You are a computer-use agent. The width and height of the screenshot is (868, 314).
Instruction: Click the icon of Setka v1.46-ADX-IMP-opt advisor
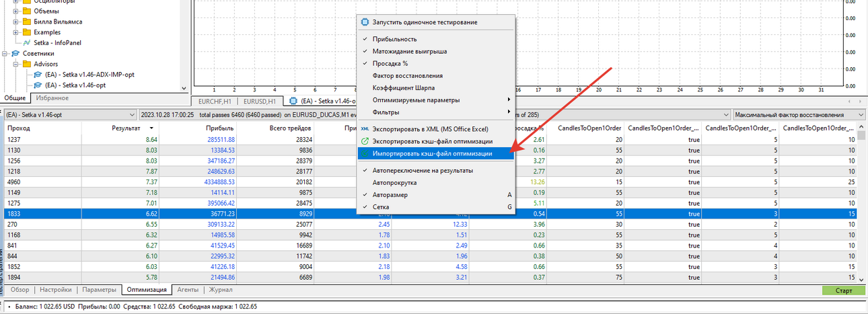coord(38,75)
